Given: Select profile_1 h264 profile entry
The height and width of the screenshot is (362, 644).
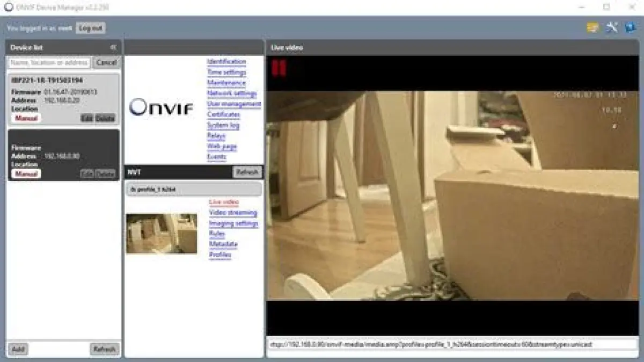Looking at the screenshot, I should tap(194, 189).
